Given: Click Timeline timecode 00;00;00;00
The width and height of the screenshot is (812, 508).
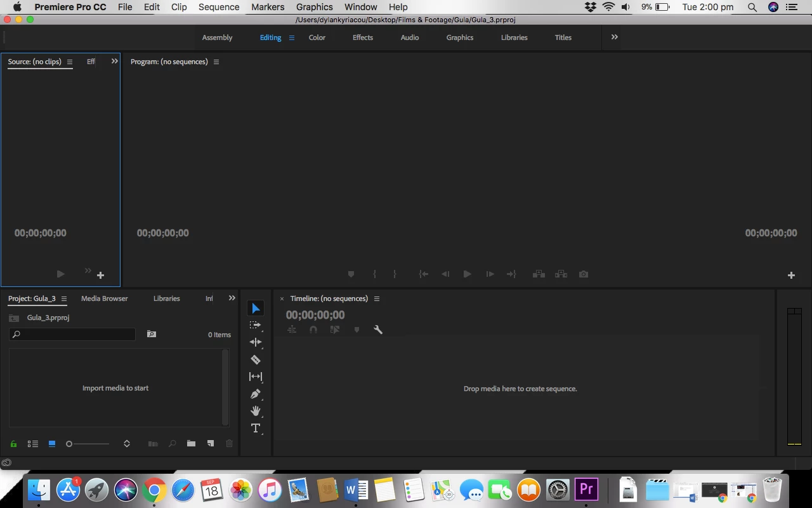Looking at the screenshot, I should pyautogui.click(x=315, y=315).
